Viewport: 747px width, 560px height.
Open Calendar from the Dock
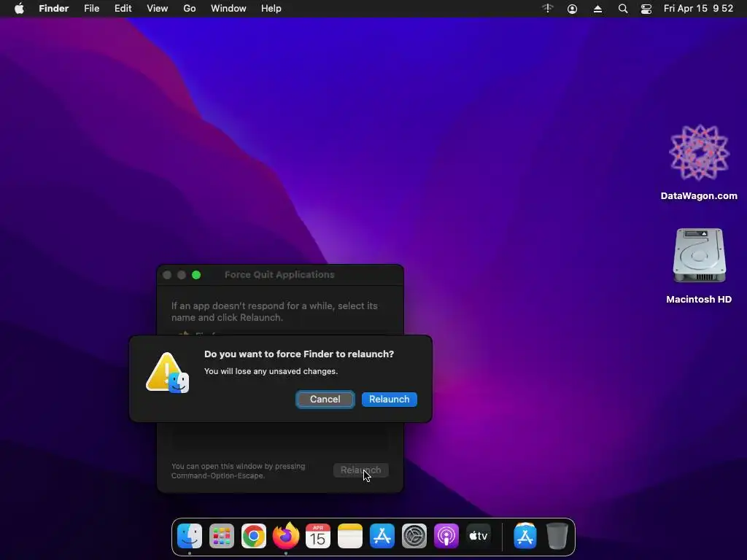point(318,536)
